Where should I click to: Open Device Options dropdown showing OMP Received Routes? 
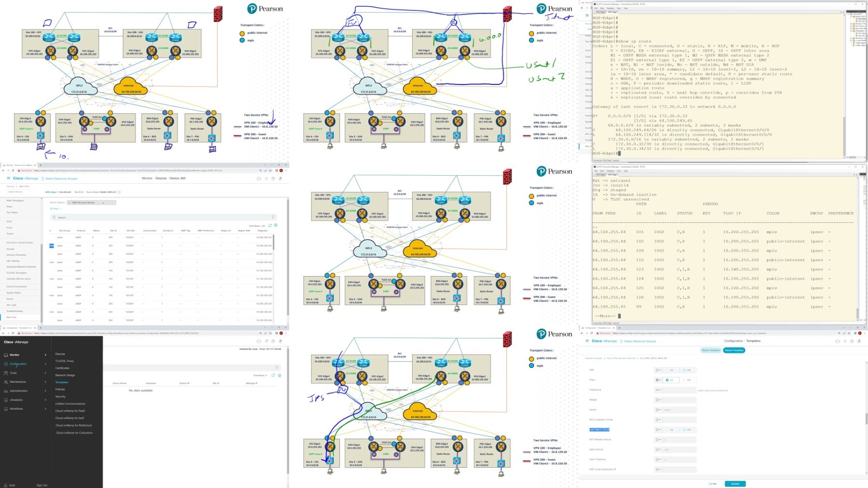pos(92,203)
